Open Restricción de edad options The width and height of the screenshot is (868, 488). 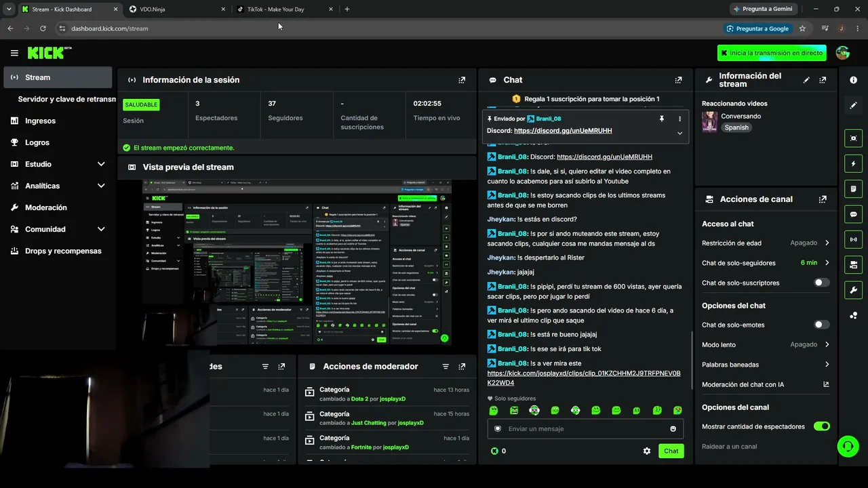[766, 243]
